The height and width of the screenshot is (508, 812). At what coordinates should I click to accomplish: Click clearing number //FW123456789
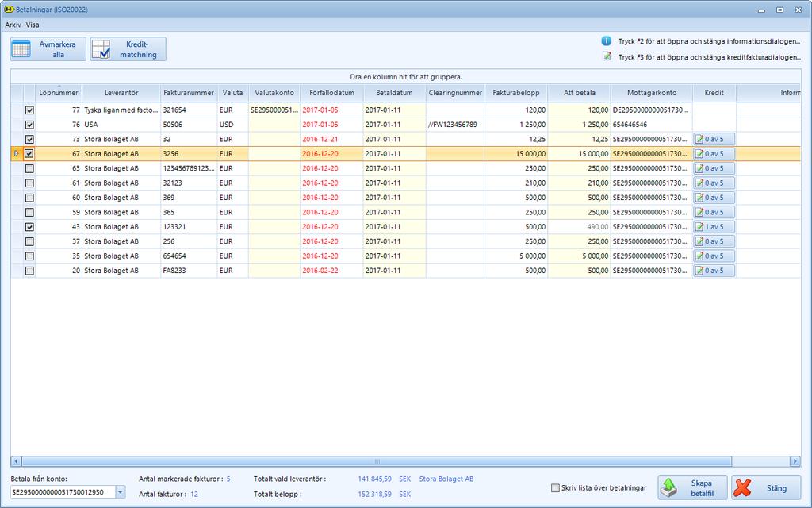point(455,125)
